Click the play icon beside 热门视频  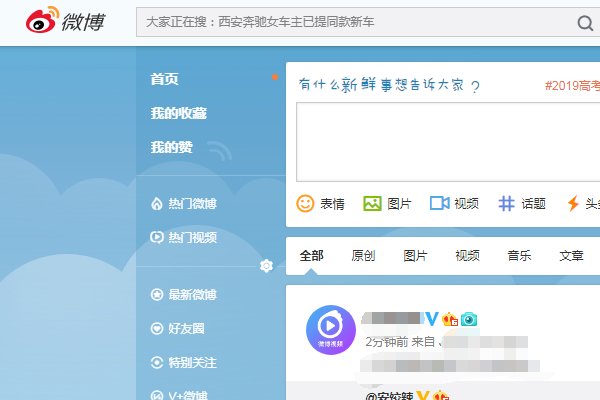[x=157, y=237]
